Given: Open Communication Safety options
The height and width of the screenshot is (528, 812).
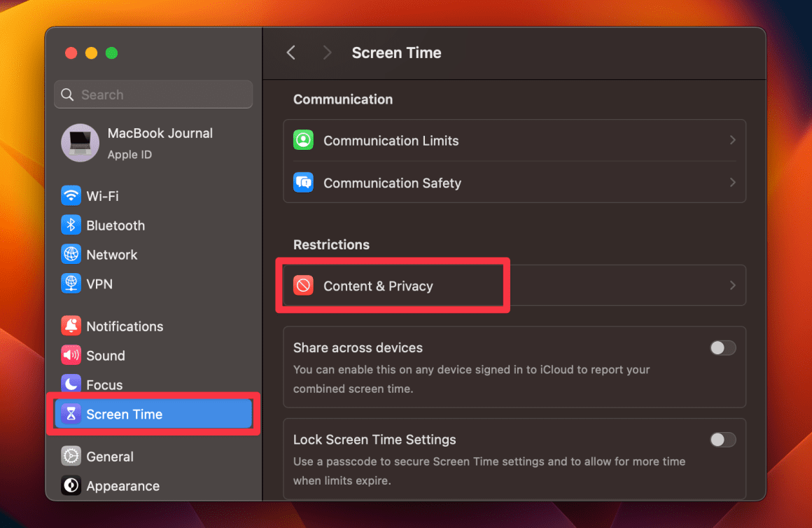Looking at the screenshot, I should 514,183.
